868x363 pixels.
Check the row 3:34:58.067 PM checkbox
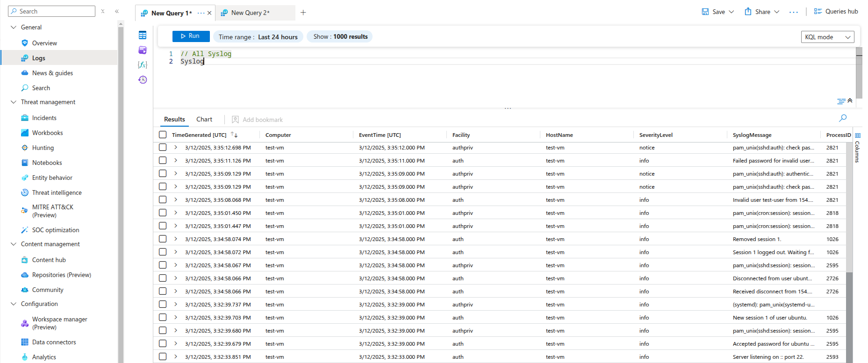tap(163, 265)
